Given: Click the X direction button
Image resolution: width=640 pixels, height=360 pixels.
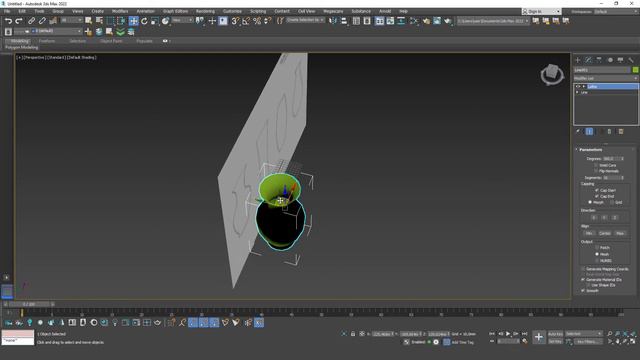Looking at the screenshot, I should pos(594,218).
